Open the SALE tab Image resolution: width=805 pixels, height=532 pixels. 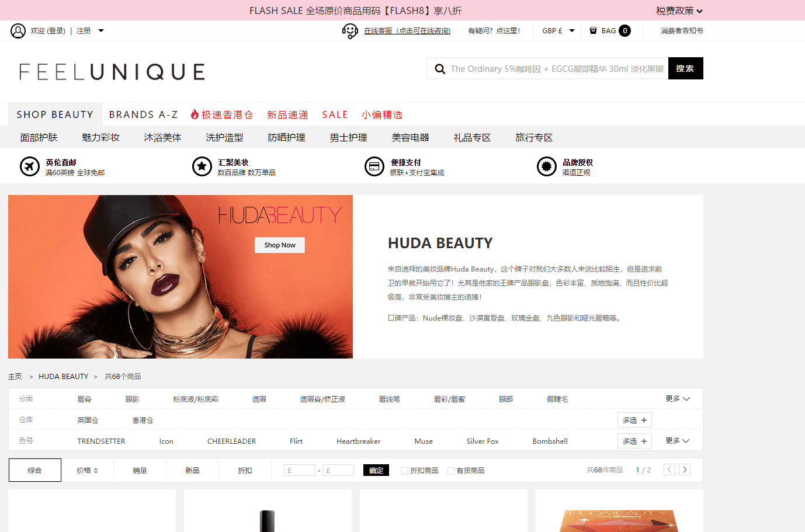[335, 114]
